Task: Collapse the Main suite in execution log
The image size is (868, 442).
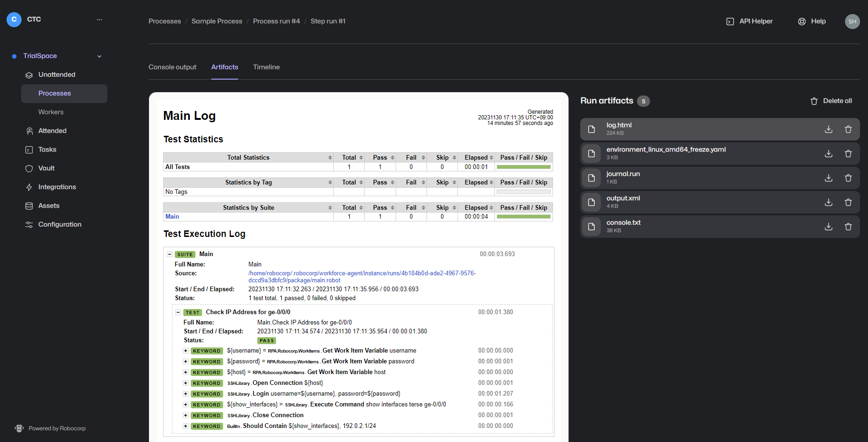Action: coord(170,254)
